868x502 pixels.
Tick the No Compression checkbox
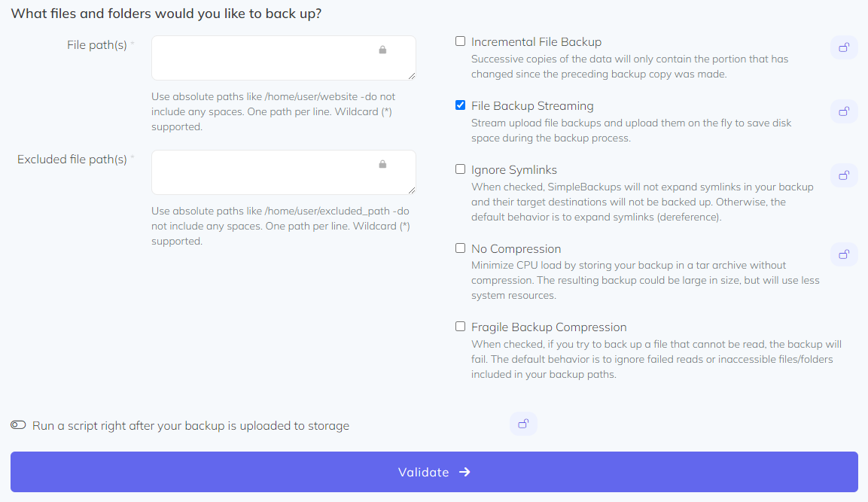tap(461, 248)
